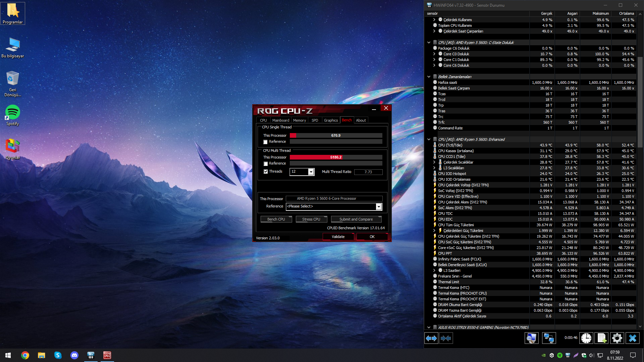
Task: Click Multi Thread Ratio field 7.73
Action: 368,172
